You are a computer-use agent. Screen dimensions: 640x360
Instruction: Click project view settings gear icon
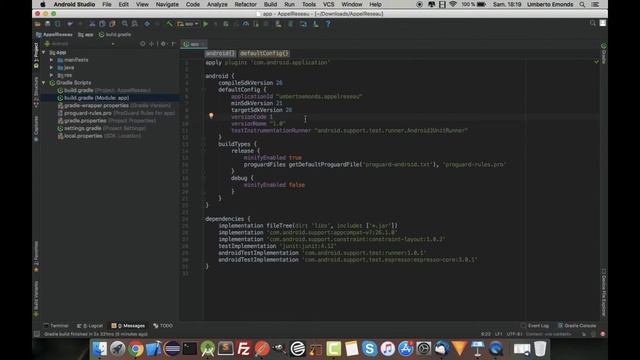(x=163, y=43)
